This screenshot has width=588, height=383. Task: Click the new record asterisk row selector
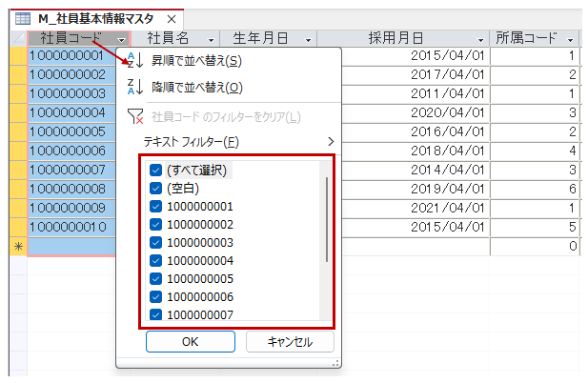[x=17, y=246]
